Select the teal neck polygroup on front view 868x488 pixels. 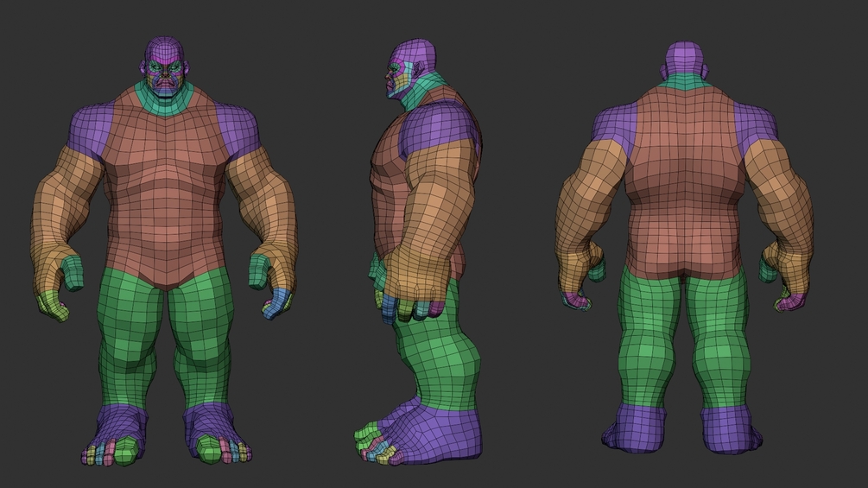[x=164, y=101]
